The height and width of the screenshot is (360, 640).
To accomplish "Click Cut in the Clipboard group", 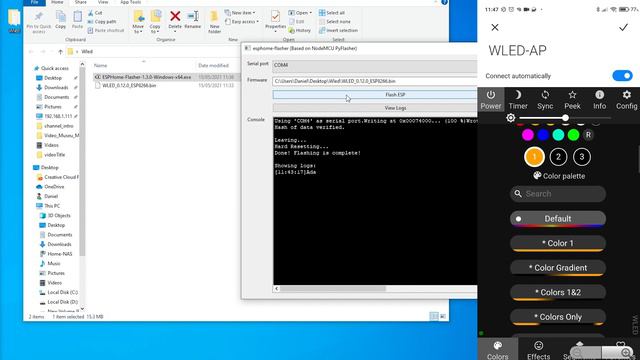I will tap(95, 13).
